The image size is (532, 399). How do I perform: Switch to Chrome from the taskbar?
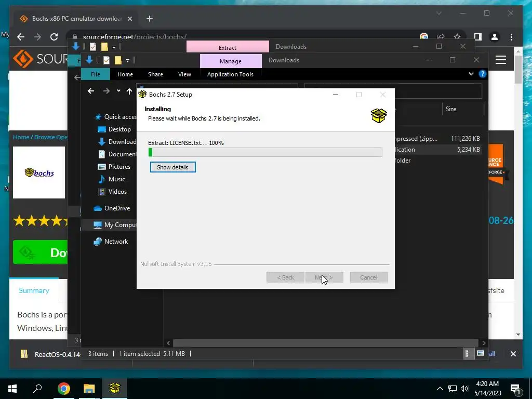click(x=63, y=389)
